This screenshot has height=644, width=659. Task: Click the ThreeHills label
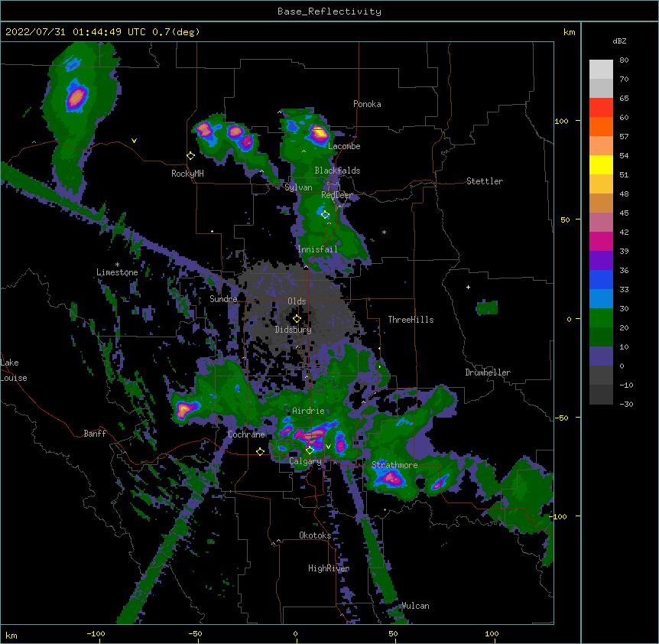411,320
